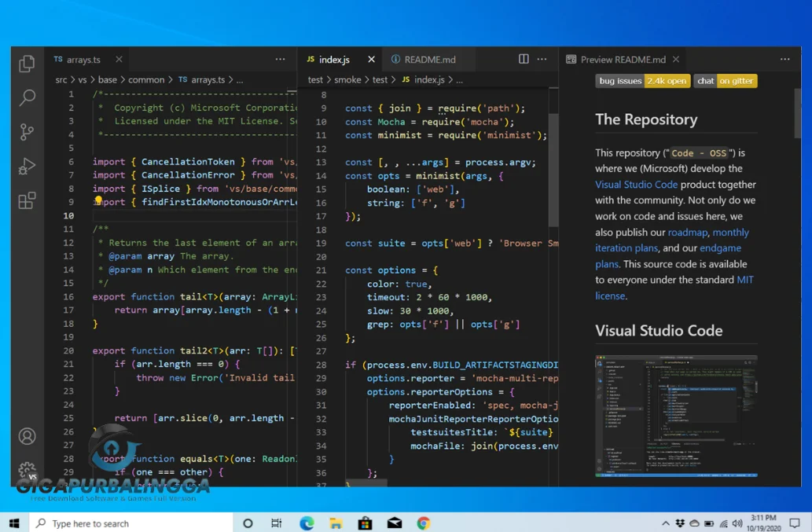Click 'vs' in arrays.ts breadcrumb
The height and width of the screenshot is (532, 812).
point(83,79)
